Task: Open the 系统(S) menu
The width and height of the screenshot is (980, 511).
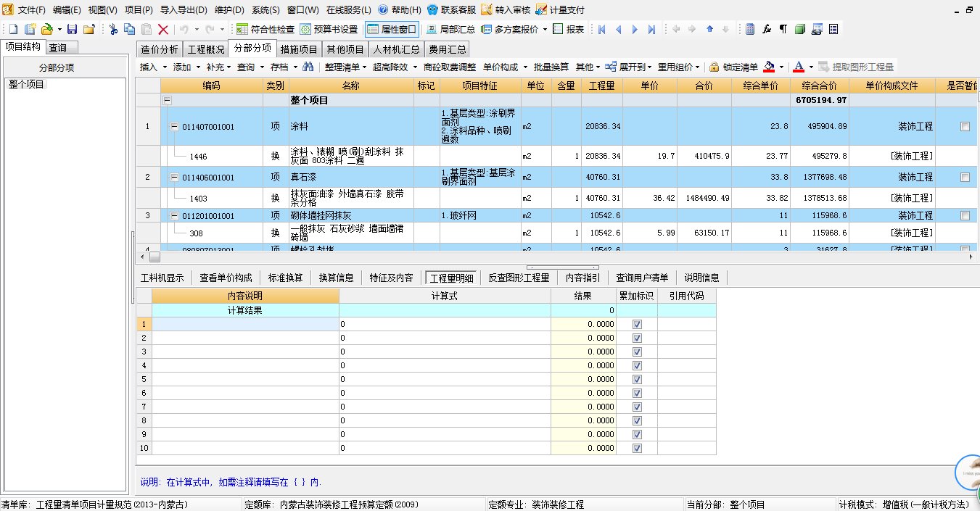Action: pyautogui.click(x=265, y=10)
